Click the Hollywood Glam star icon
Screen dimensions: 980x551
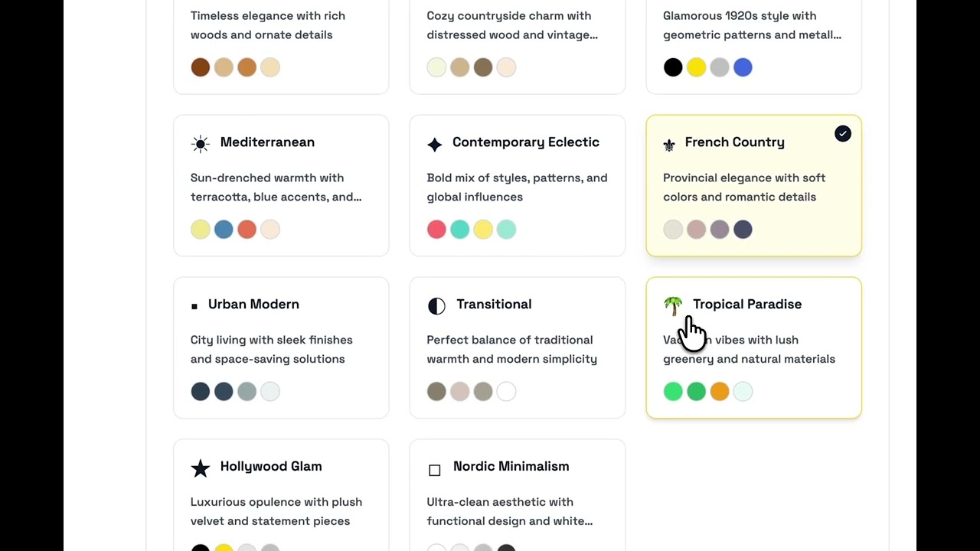tap(201, 468)
